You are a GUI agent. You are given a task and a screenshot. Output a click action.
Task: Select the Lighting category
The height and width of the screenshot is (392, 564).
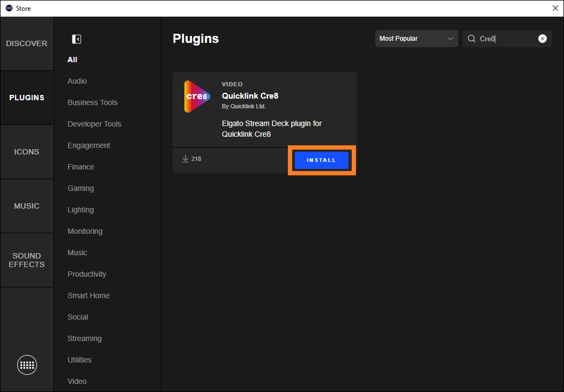[80, 210]
